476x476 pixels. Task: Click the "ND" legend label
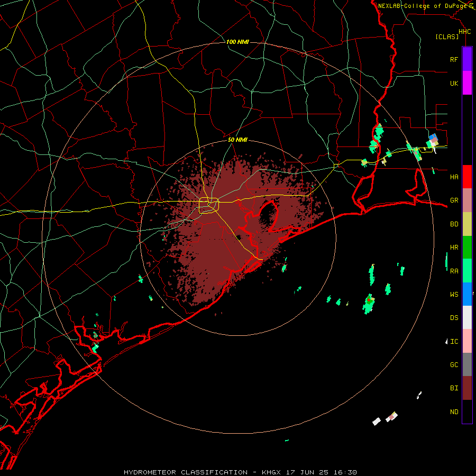(x=454, y=412)
